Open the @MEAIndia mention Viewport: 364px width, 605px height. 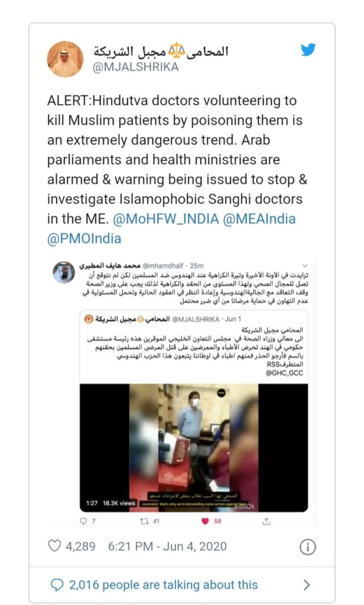pyautogui.click(x=259, y=219)
